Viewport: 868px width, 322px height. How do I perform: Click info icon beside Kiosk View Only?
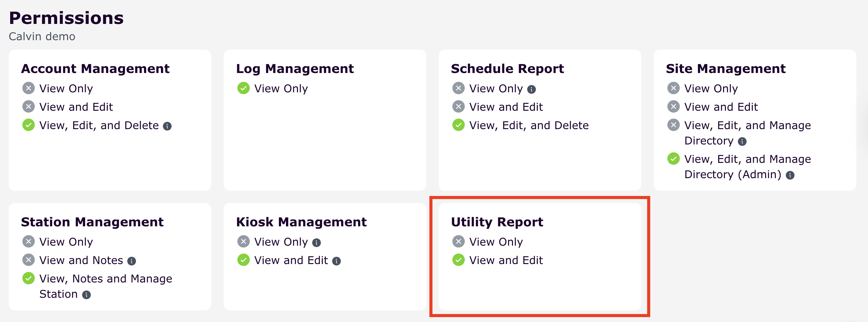[x=316, y=243]
